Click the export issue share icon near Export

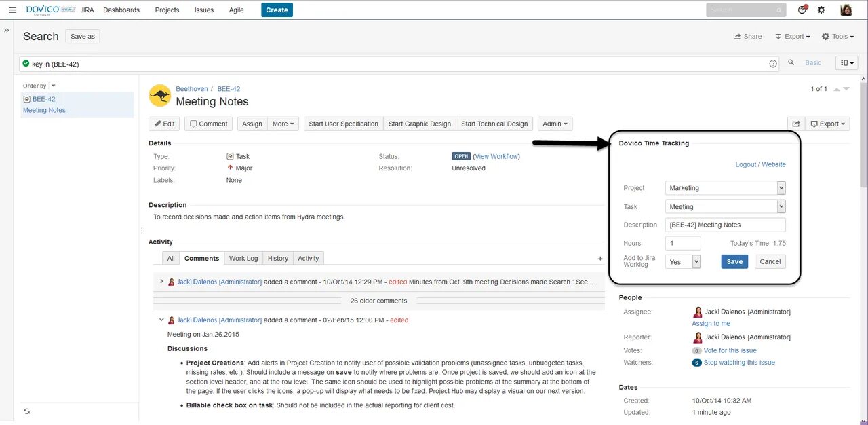click(x=796, y=123)
